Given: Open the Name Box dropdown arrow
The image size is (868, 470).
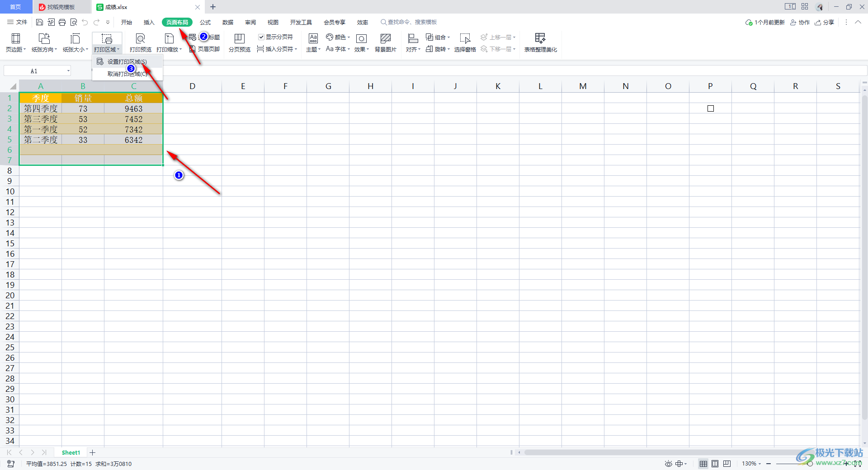Looking at the screenshot, I should (68, 71).
